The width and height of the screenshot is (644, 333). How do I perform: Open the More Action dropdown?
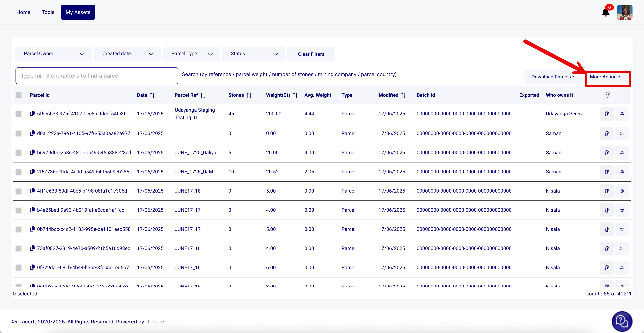coord(605,77)
